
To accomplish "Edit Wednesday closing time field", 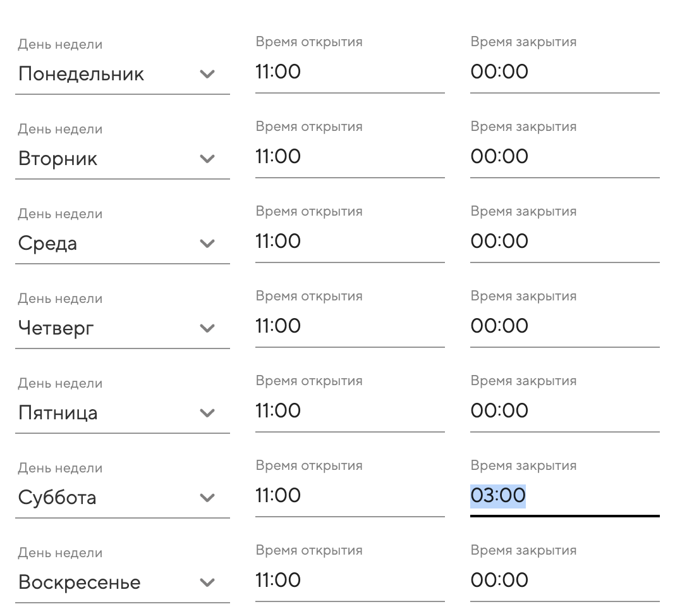I will point(564,241).
